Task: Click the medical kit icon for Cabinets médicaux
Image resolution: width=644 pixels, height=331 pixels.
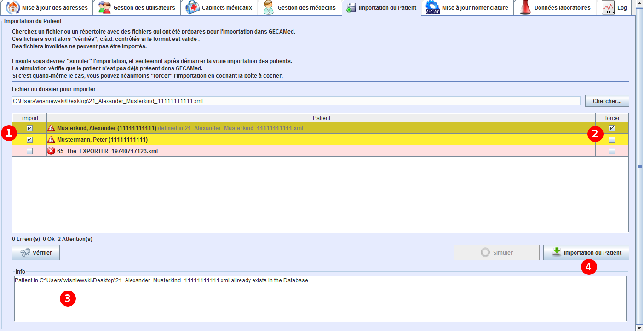Action: (x=192, y=8)
